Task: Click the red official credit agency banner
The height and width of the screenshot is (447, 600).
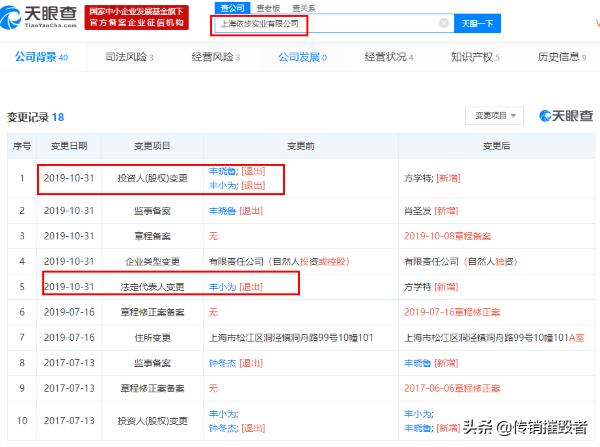Action: (x=137, y=17)
